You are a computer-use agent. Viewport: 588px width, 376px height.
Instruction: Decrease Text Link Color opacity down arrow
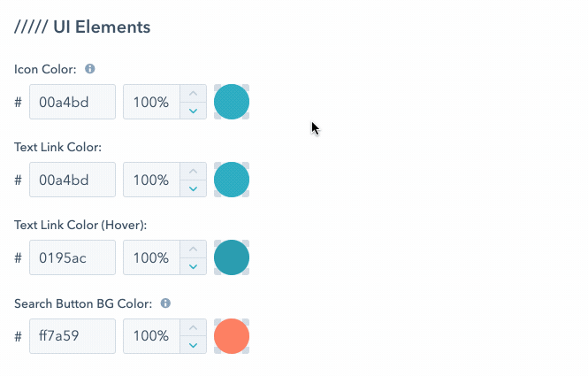[193, 188]
